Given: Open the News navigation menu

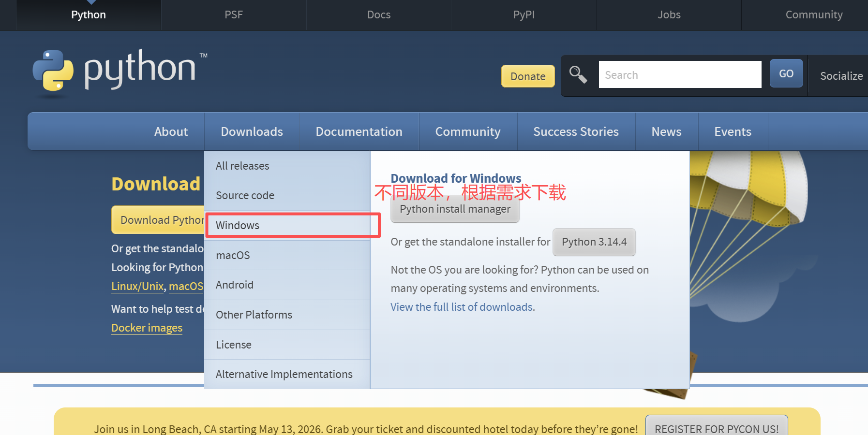Looking at the screenshot, I should click(x=666, y=131).
